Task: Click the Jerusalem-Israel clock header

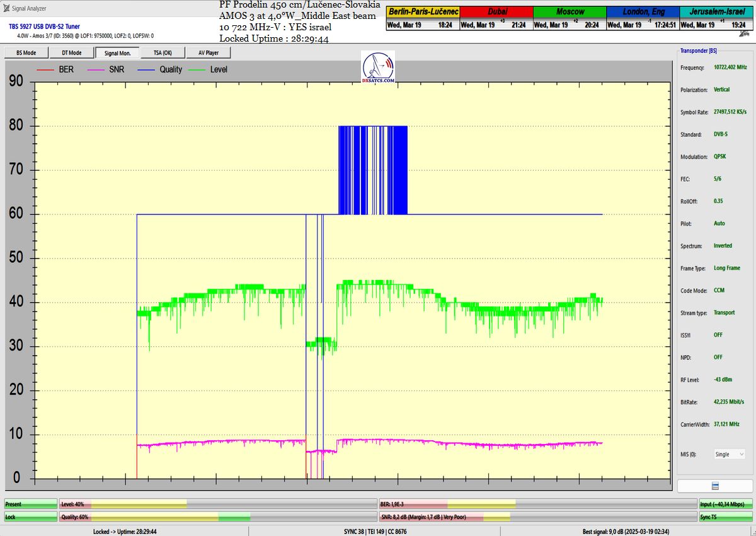Action: [x=717, y=12]
